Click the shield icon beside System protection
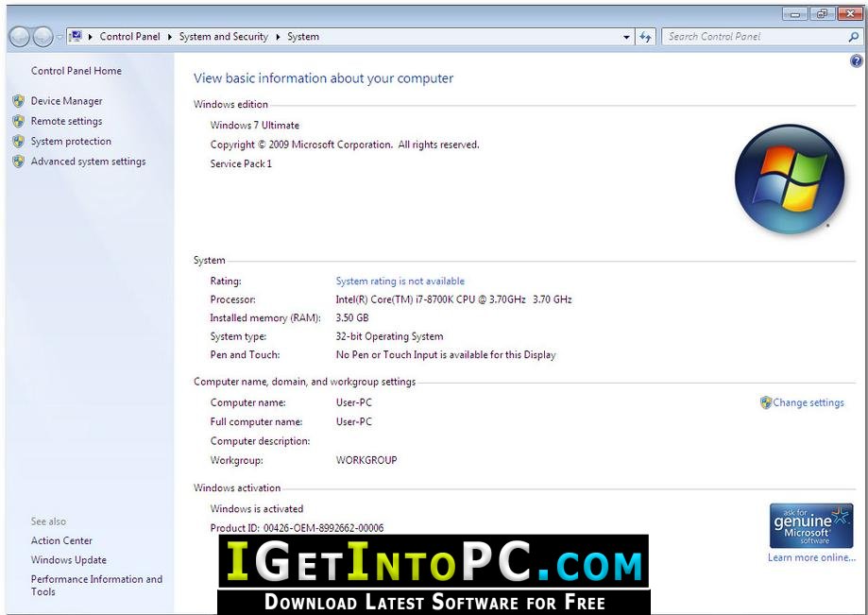868x615 pixels. pyautogui.click(x=18, y=141)
